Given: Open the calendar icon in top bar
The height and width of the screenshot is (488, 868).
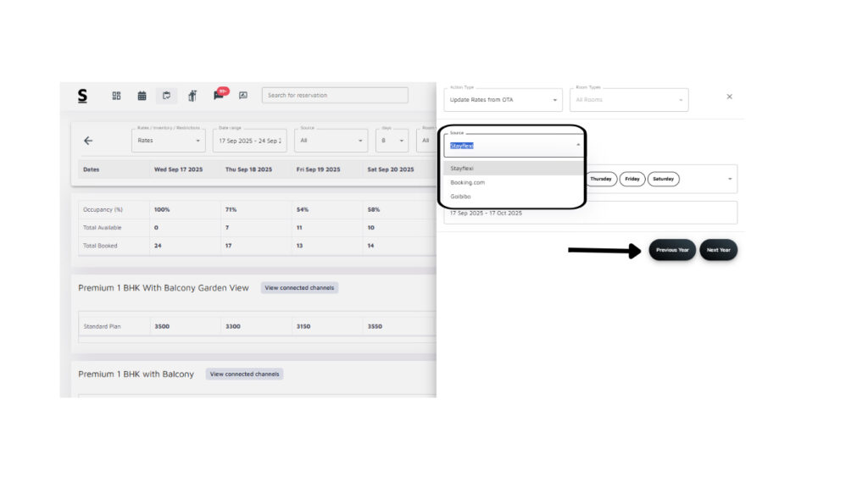Looking at the screenshot, I should 142,96.
